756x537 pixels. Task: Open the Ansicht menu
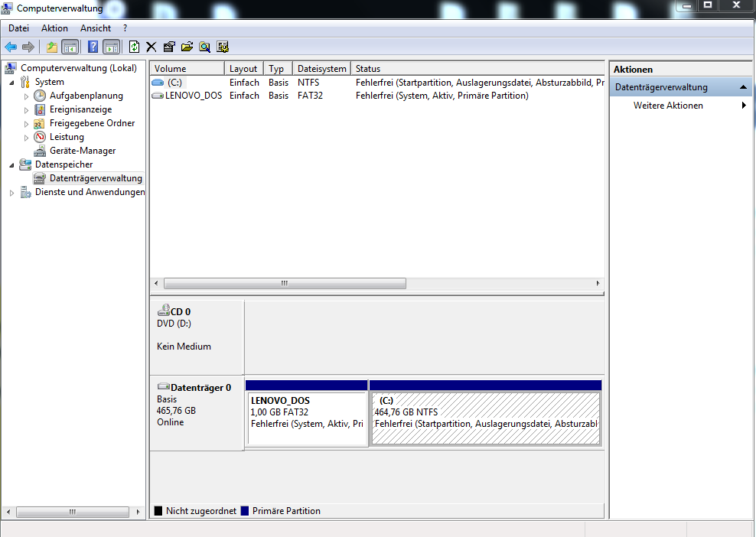pyautogui.click(x=96, y=28)
